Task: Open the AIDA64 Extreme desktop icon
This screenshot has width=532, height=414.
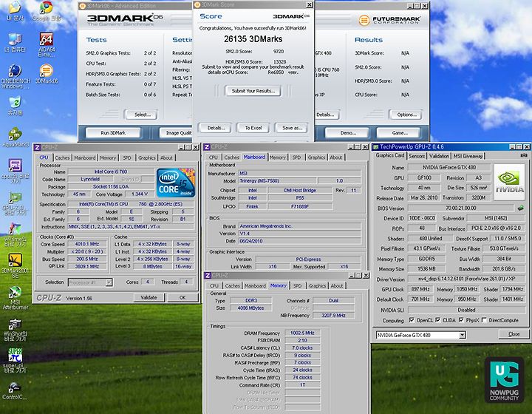Action: click(x=46, y=44)
